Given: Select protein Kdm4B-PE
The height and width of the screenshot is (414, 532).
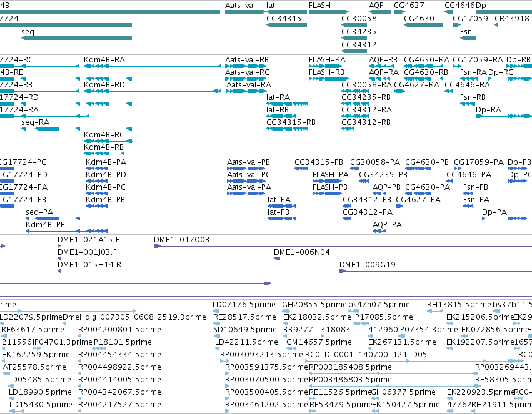Looking at the screenshot, I should (67, 231).
